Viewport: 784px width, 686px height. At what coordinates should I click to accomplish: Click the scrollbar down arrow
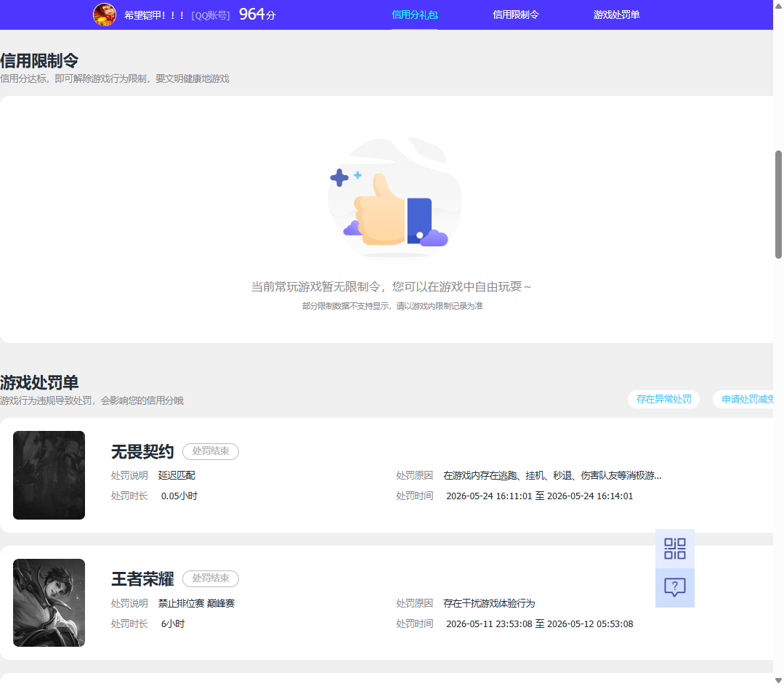click(x=778, y=680)
